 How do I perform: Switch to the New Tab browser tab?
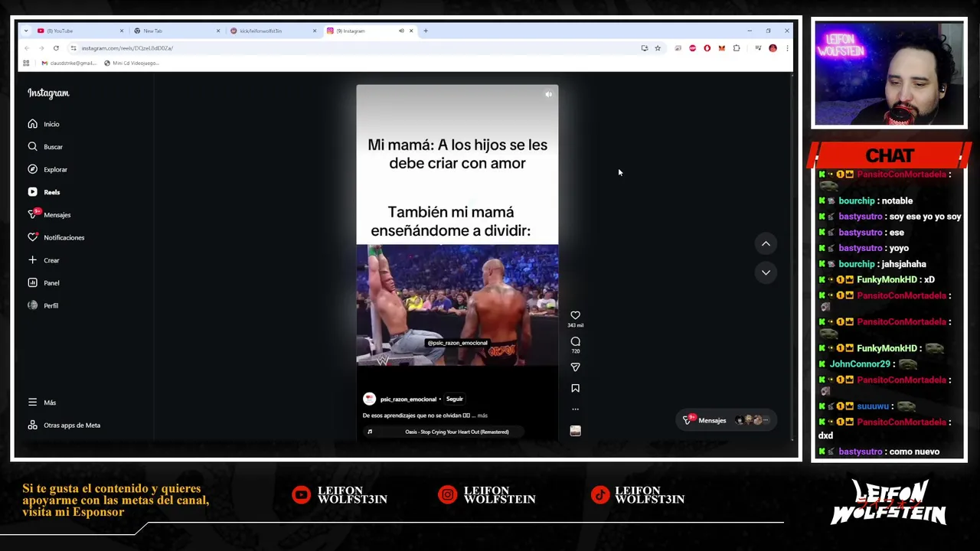(176, 31)
